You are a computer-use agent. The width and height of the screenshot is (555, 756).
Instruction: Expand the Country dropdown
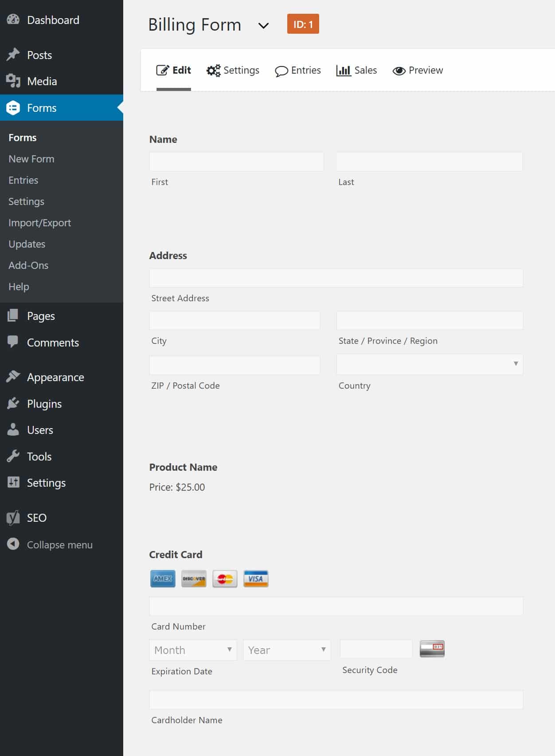tap(429, 364)
